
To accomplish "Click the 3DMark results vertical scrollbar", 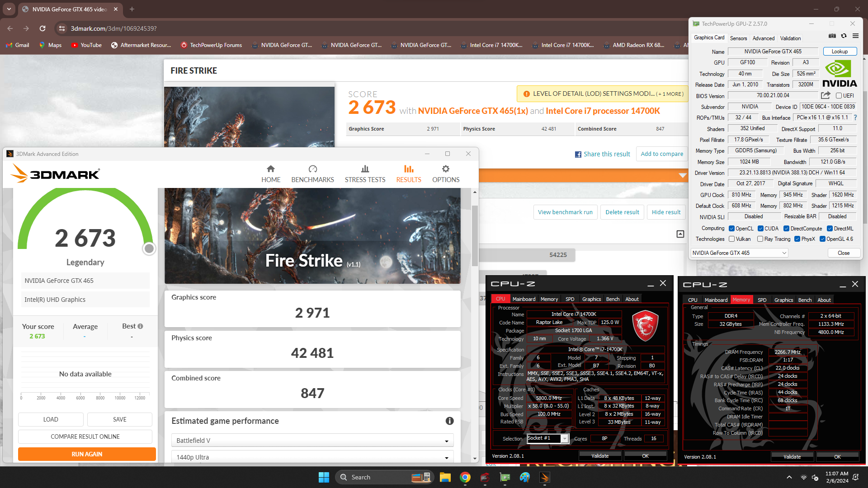I will tap(475, 235).
